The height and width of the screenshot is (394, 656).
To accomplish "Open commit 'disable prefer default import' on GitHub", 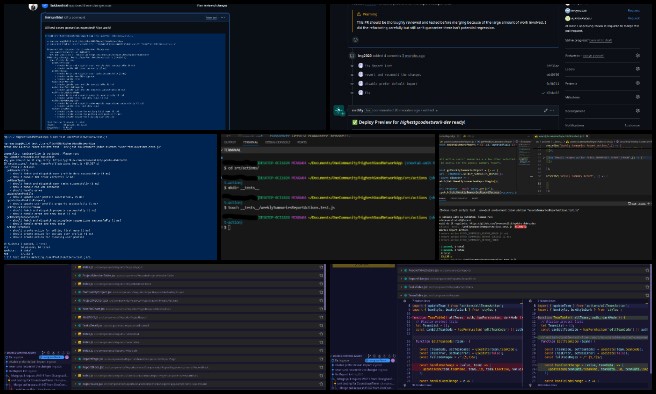I will (391, 84).
